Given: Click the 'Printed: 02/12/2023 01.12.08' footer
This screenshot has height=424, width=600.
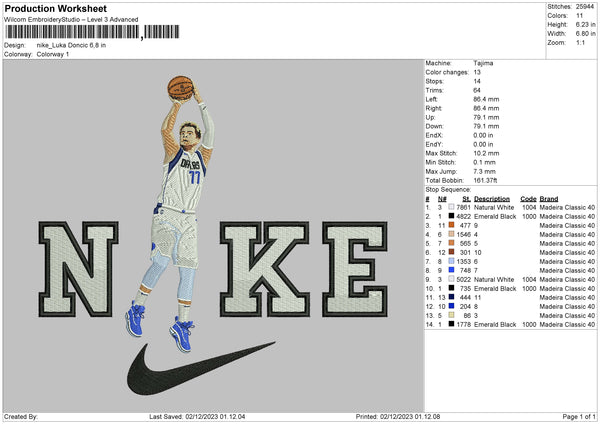Looking at the screenshot, I should pos(398,416).
